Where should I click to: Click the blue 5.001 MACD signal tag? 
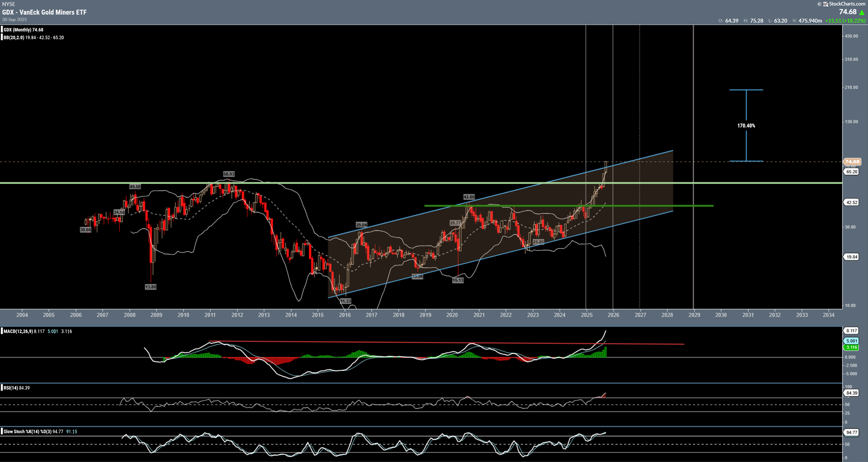[x=852, y=341]
